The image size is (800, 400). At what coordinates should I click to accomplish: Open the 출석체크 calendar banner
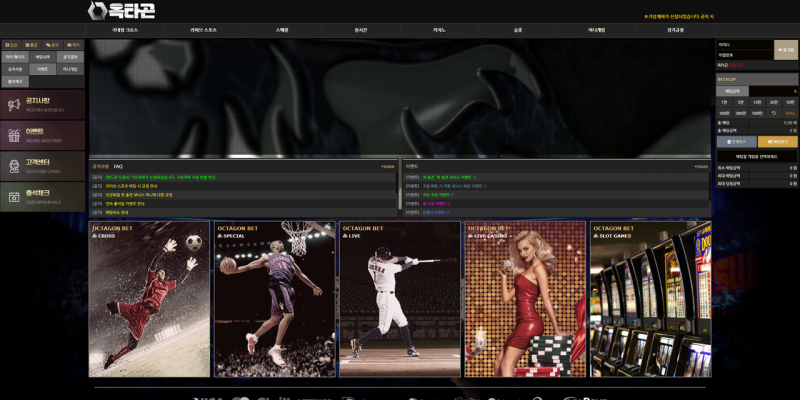click(x=43, y=196)
